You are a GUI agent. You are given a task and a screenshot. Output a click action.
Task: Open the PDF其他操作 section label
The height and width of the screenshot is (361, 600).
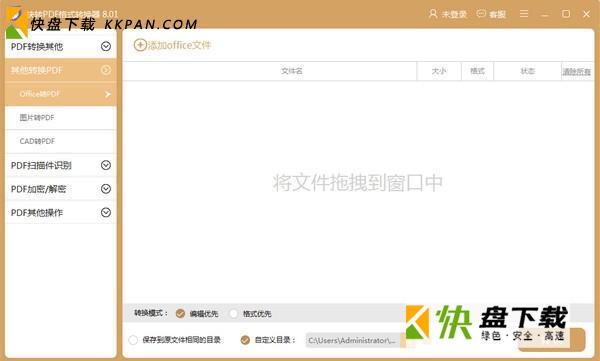pyautogui.click(x=37, y=213)
